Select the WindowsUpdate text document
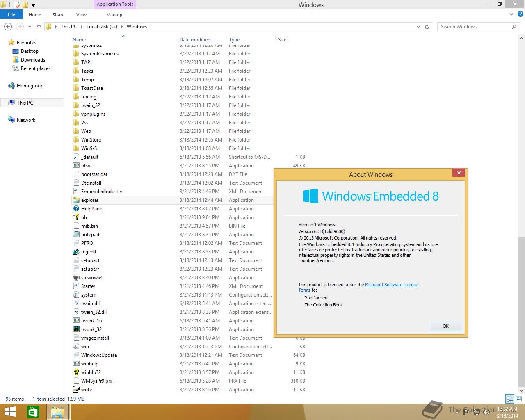Image resolution: width=525 pixels, height=420 pixels. [x=99, y=355]
